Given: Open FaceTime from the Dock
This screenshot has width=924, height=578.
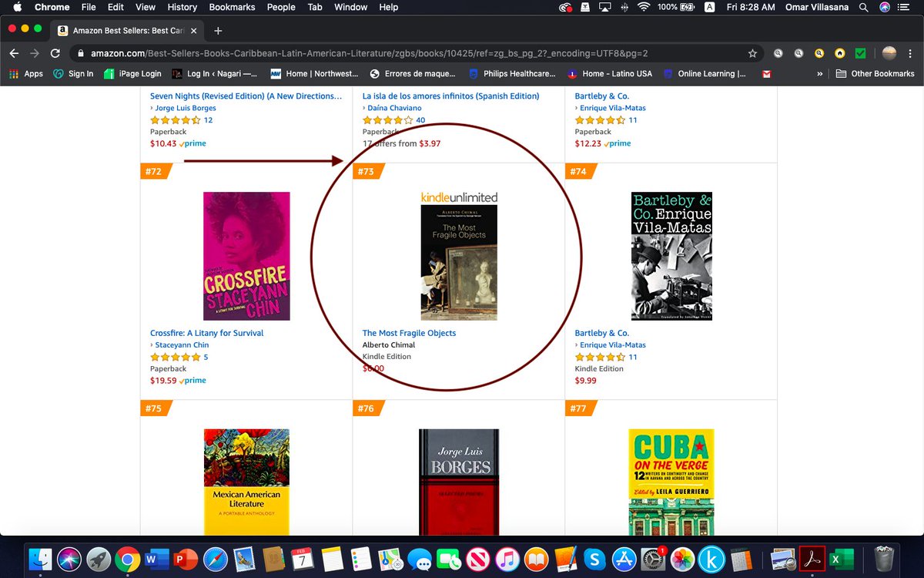Looking at the screenshot, I should tap(448, 558).
